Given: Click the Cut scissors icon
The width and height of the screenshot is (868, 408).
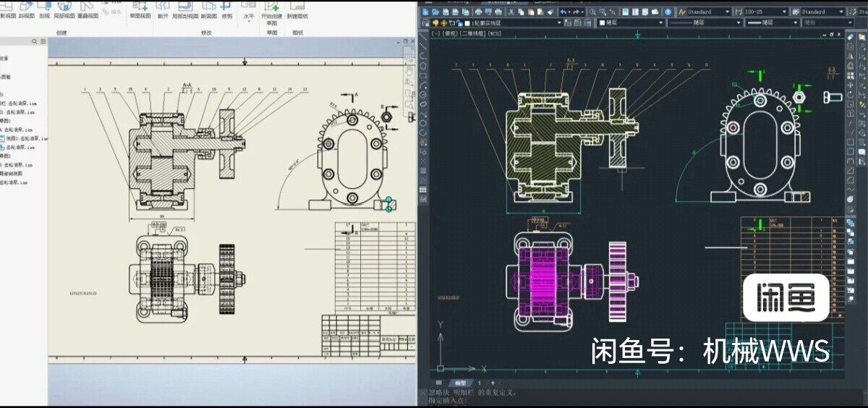Looking at the screenshot, I should tap(511, 12).
